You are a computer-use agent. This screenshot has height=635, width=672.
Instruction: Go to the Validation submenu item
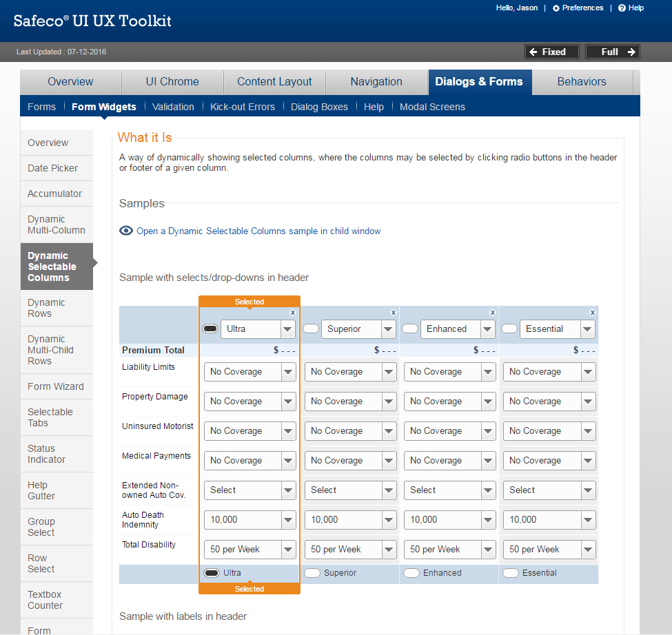click(173, 107)
